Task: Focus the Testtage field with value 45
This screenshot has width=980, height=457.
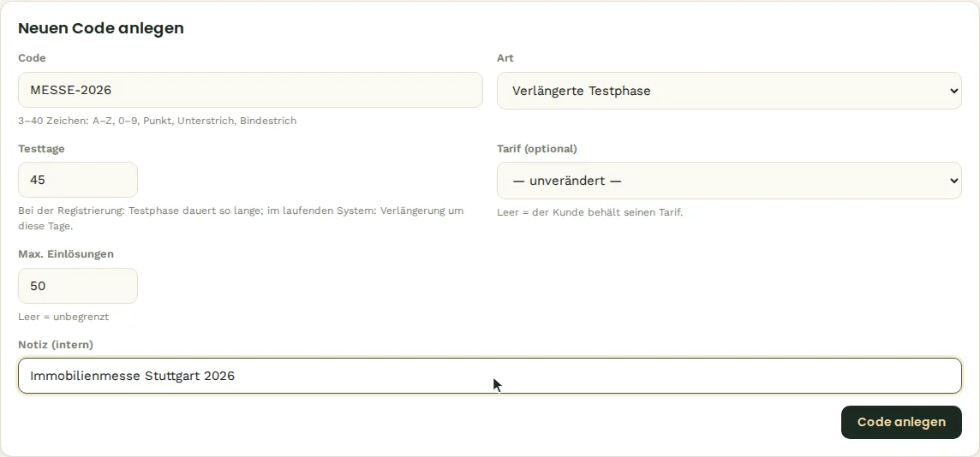Action: (77, 180)
